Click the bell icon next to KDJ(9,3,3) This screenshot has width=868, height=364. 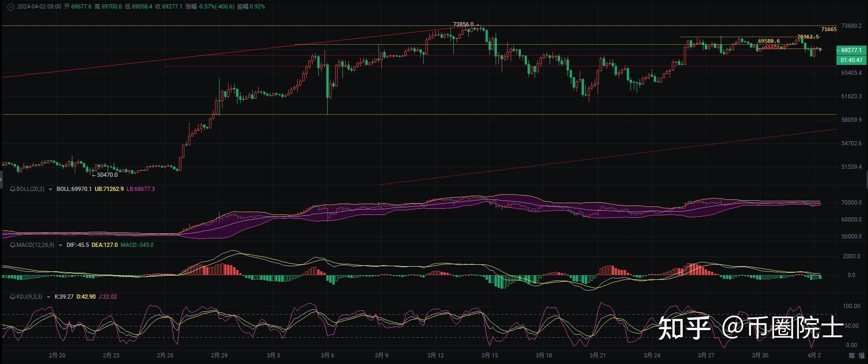click(x=13, y=297)
